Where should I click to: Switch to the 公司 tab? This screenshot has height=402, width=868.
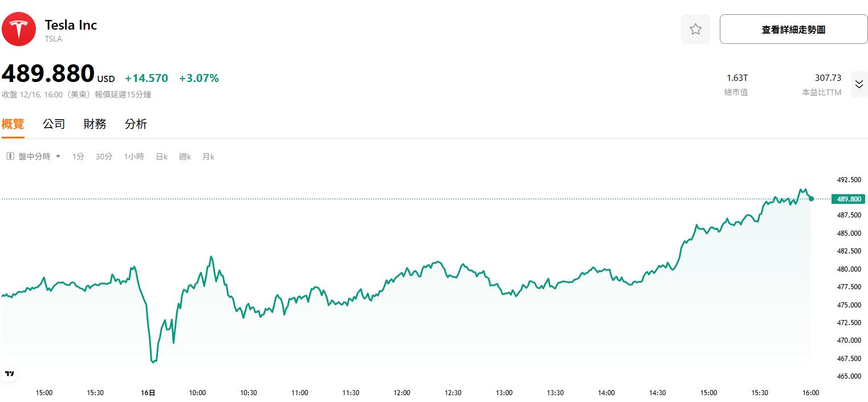tap(54, 124)
